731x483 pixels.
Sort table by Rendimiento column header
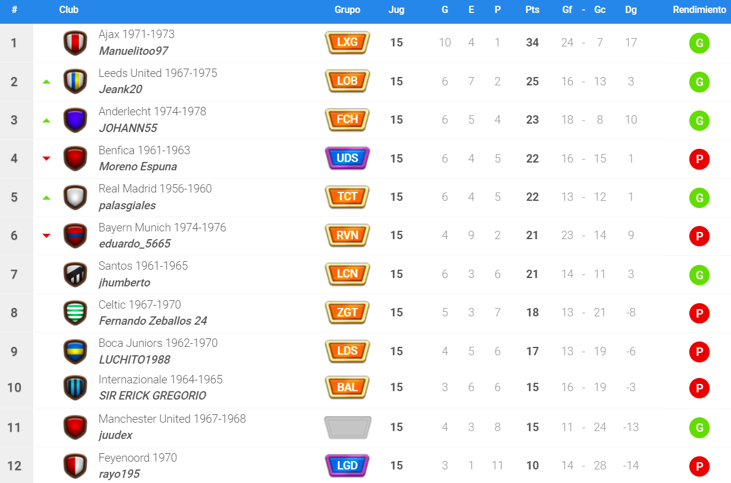point(699,10)
